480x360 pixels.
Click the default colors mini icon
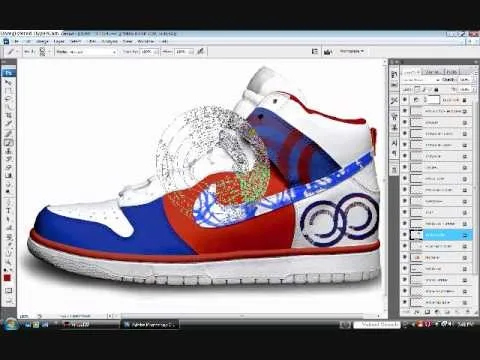point(5,270)
